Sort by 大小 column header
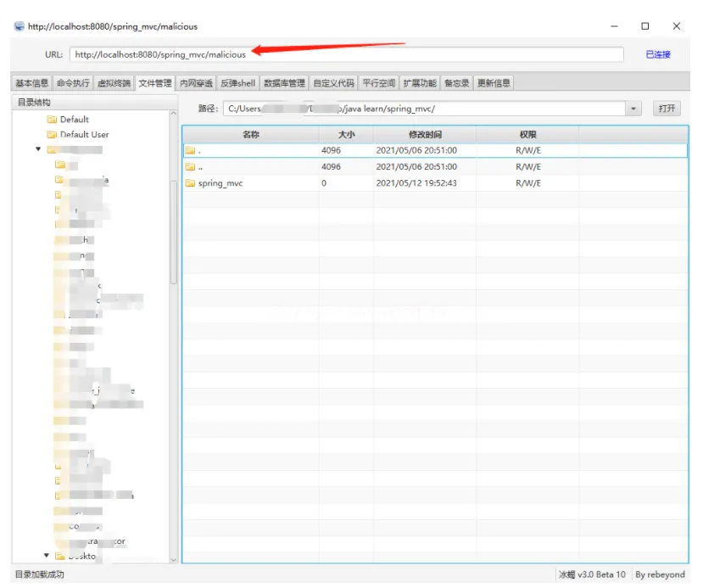The height and width of the screenshot is (588, 703). [x=347, y=135]
